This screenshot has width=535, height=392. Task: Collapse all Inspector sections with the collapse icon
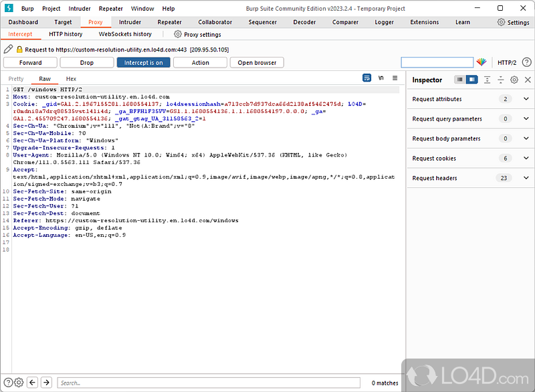(x=488, y=78)
